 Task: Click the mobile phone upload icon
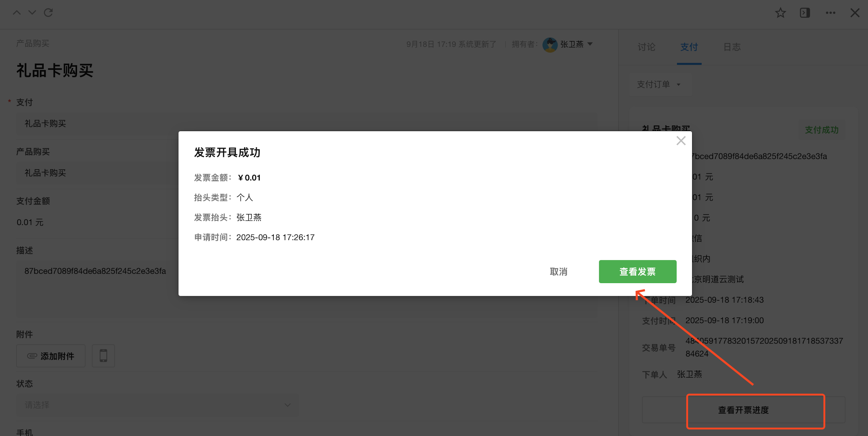(x=104, y=356)
